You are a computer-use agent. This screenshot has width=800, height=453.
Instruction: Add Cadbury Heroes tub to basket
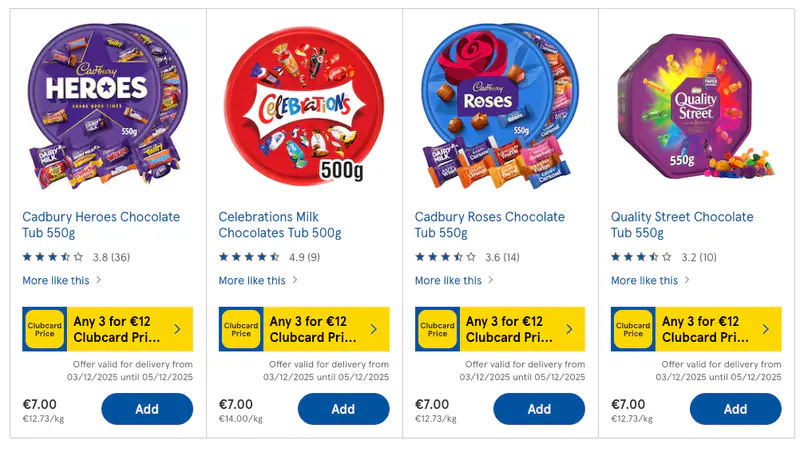click(x=147, y=409)
